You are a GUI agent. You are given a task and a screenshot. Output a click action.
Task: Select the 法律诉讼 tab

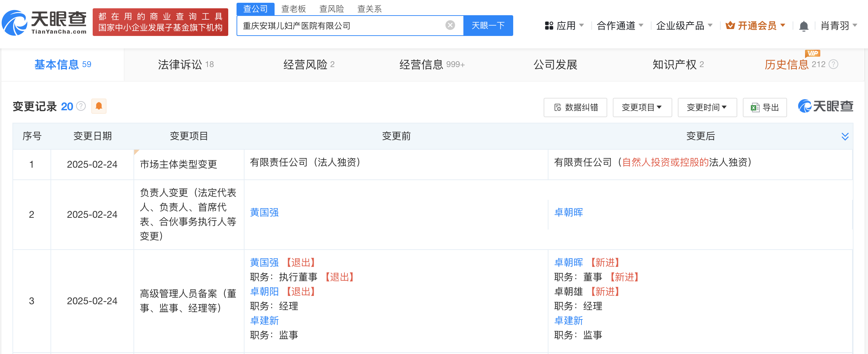pos(186,65)
